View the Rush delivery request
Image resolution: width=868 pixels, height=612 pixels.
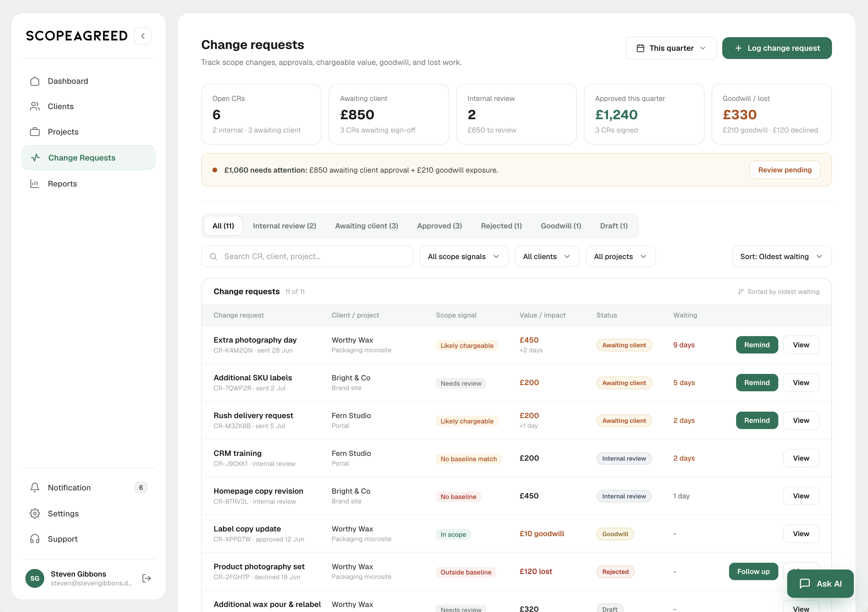pyautogui.click(x=801, y=420)
